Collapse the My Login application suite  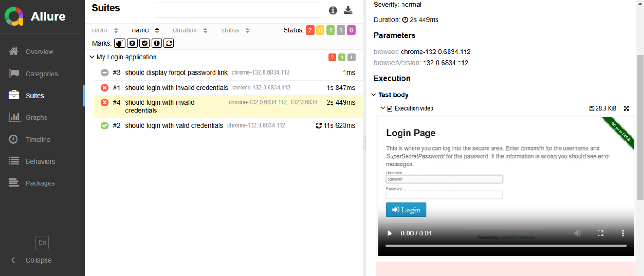point(92,57)
